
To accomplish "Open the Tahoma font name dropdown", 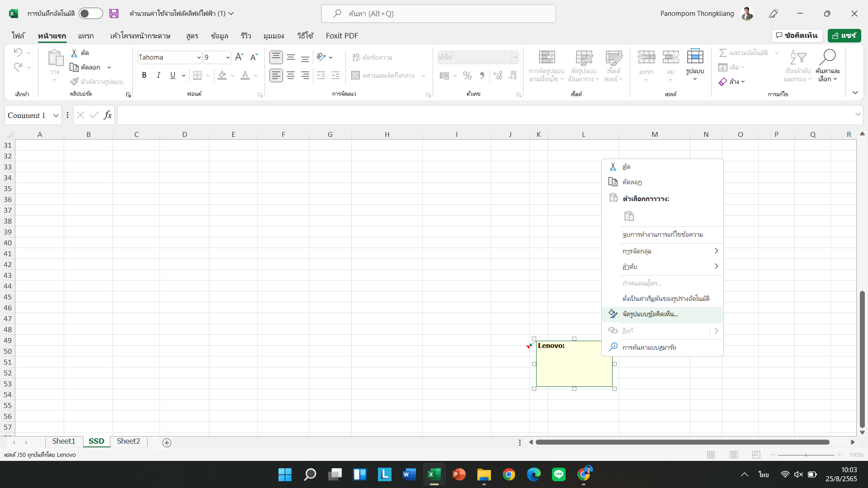I will [x=198, y=57].
